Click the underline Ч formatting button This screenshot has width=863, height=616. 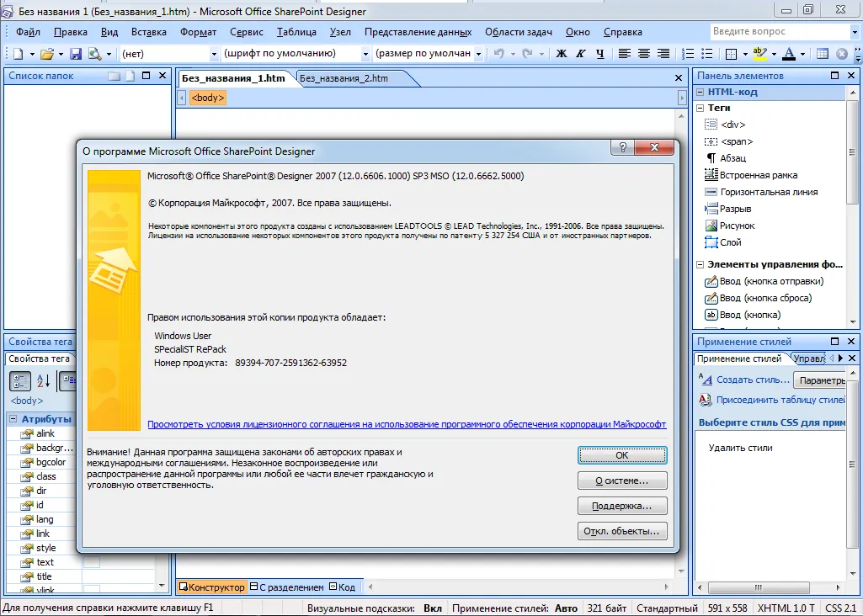pyautogui.click(x=599, y=54)
